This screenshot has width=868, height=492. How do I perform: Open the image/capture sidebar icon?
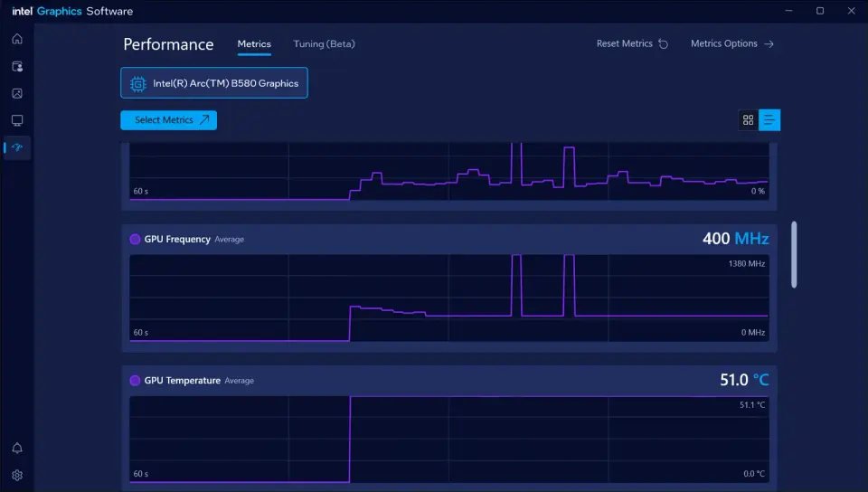pyautogui.click(x=17, y=93)
